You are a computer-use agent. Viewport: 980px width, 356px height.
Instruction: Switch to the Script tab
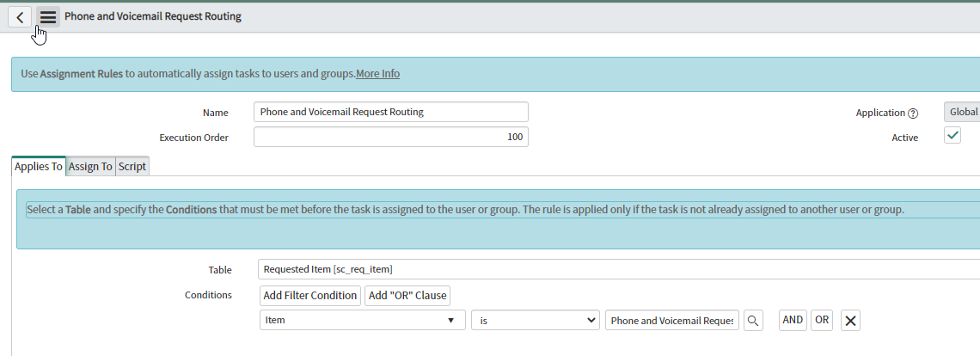pos(132,167)
